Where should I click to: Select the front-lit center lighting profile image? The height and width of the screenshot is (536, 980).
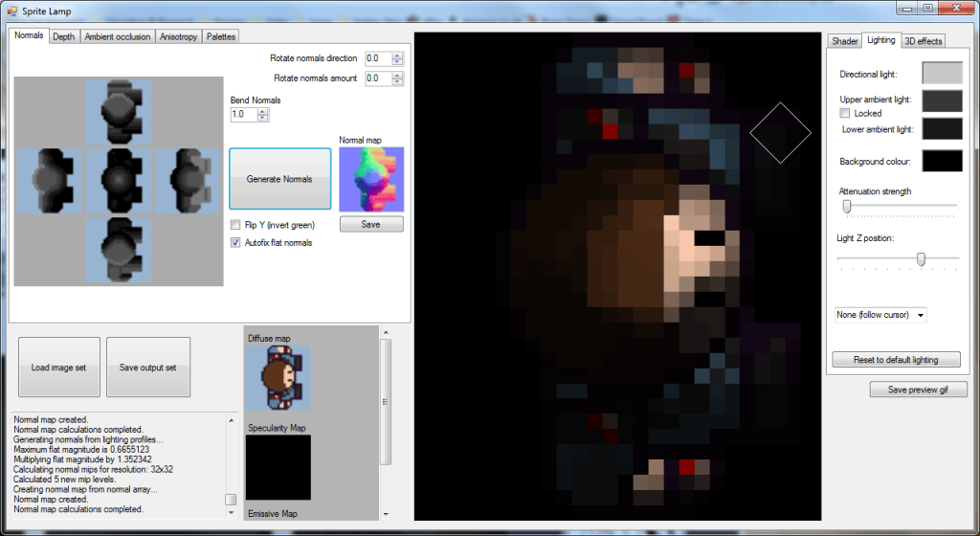pyautogui.click(x=118, y=181)
